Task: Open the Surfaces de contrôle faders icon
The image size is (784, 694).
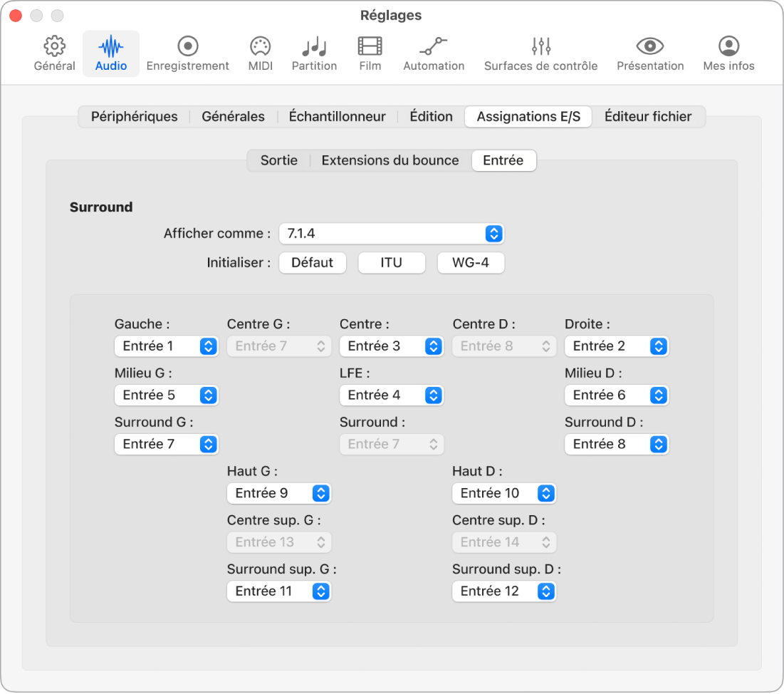Action: coord(541,46)
